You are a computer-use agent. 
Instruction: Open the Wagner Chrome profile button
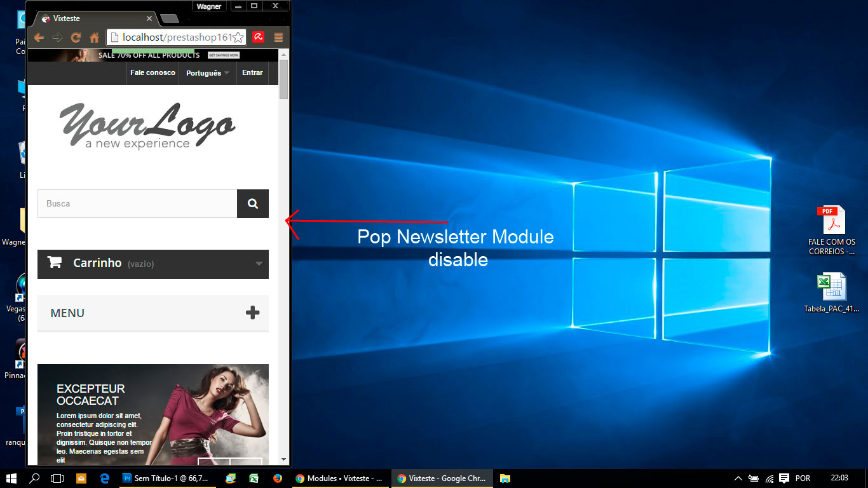(x=209, y=6)
